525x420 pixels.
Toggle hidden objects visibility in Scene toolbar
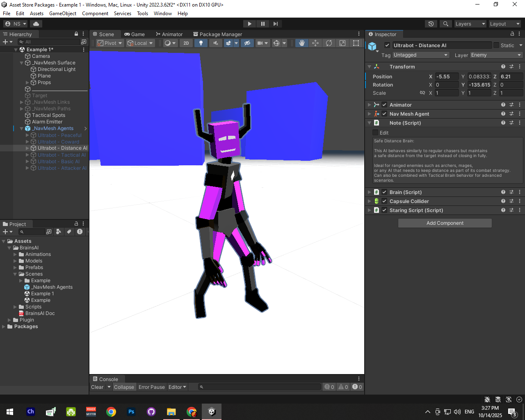247,43
